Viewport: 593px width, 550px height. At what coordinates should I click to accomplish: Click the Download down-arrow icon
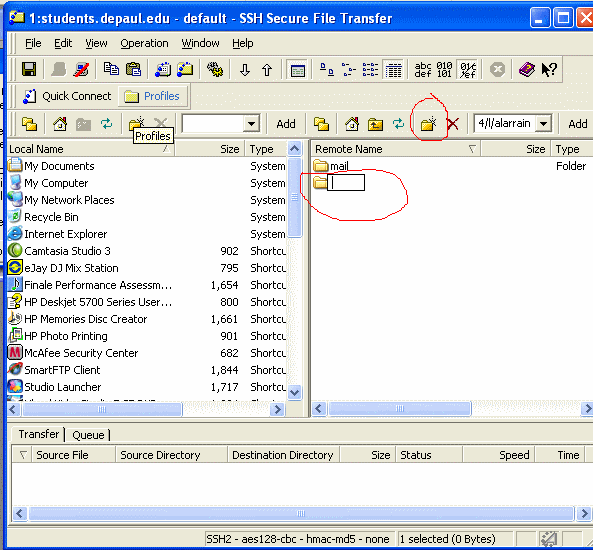[245, 70]
